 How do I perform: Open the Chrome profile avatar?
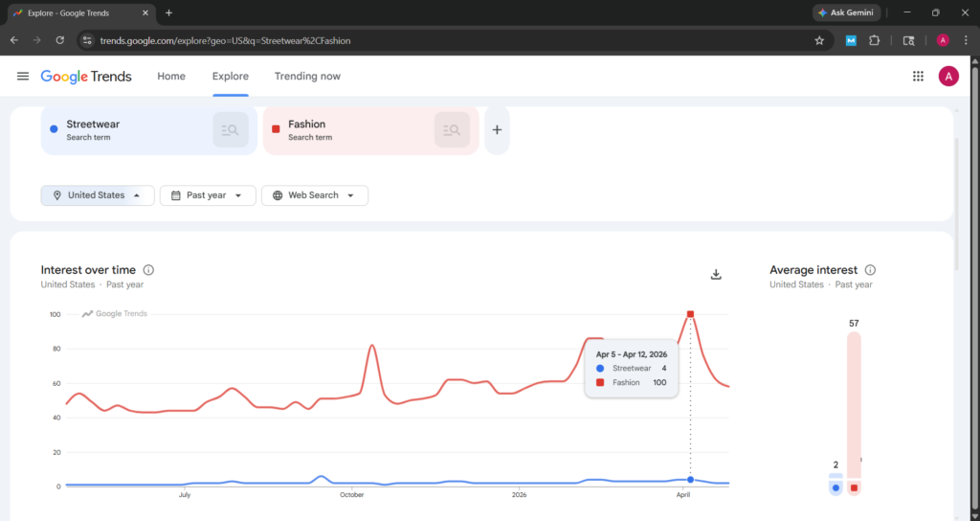[943, 40]
